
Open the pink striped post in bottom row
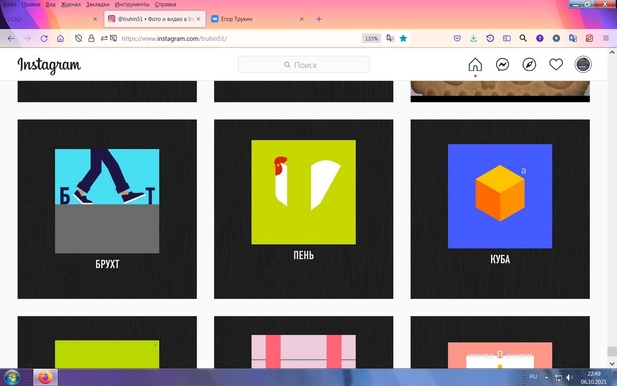303,342
